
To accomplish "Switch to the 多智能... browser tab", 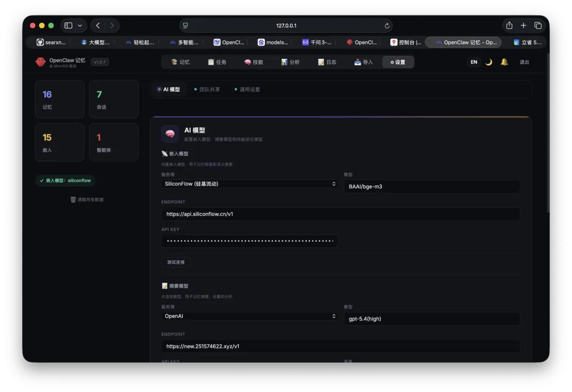I will [x=184, y=42].
